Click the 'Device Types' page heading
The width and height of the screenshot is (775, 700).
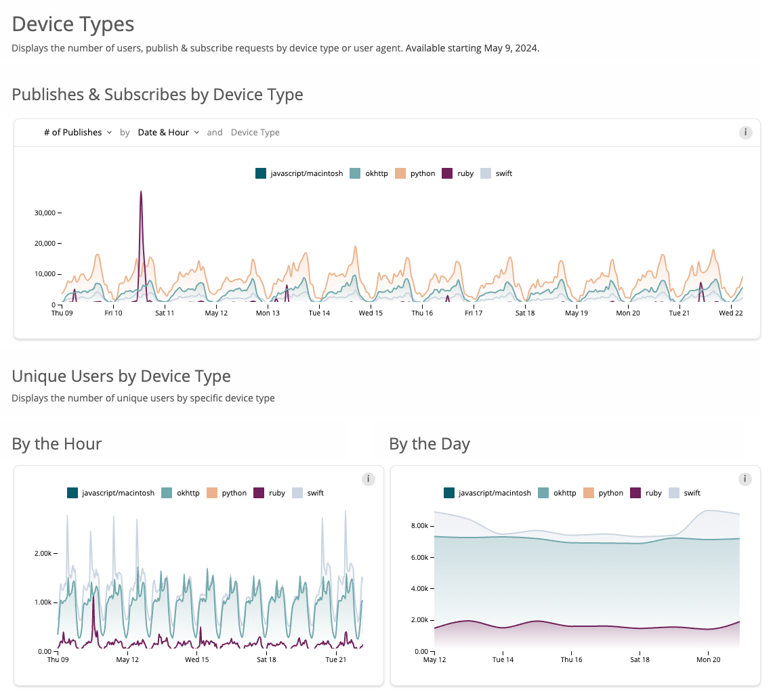[72, 24]
